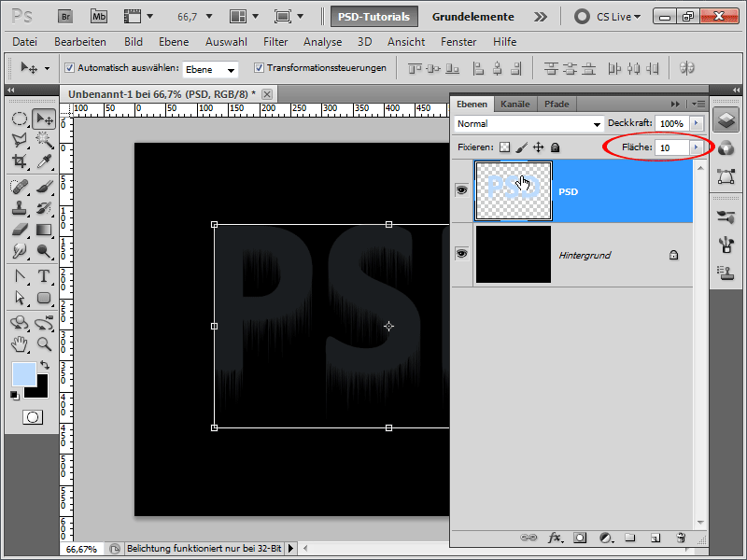
Task: Launch Mini Bridge from the application bar
Action: [99, 17]
